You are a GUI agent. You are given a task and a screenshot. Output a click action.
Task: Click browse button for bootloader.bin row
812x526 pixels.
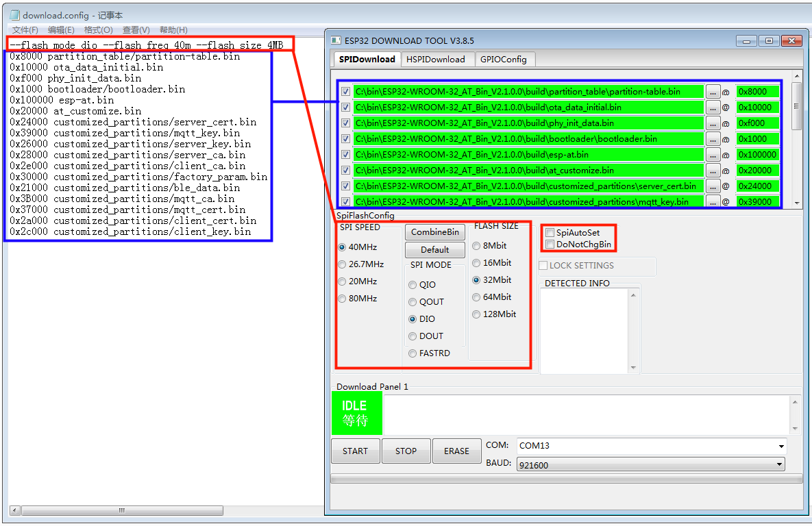click(713, 139)
